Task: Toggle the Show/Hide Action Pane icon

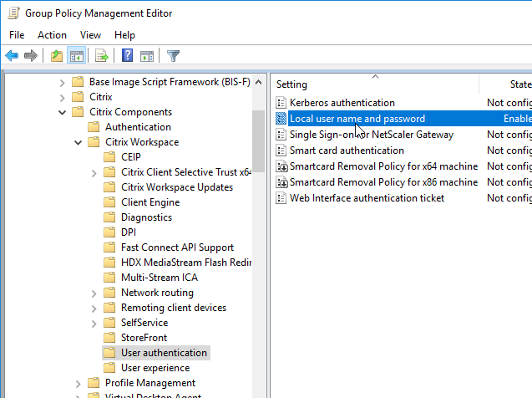Action: (147, 56)
